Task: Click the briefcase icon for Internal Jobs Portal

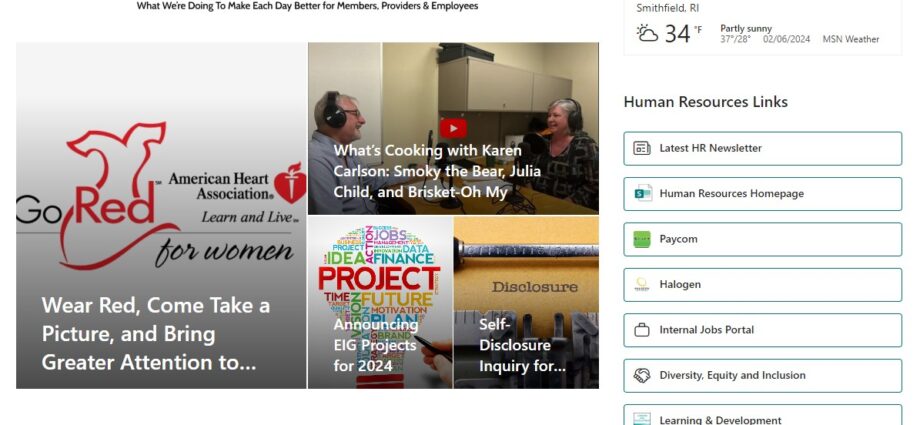Action: click(x=642, y=330)
